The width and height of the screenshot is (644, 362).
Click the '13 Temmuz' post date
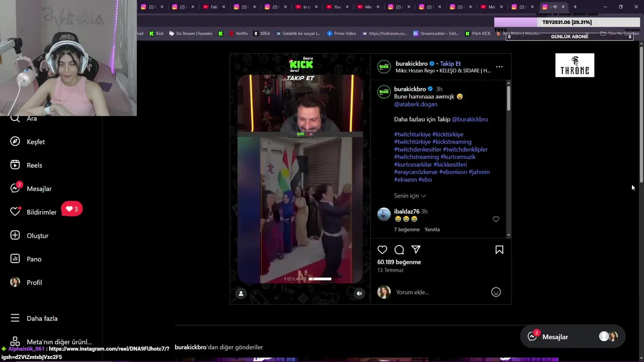[390, 270]
